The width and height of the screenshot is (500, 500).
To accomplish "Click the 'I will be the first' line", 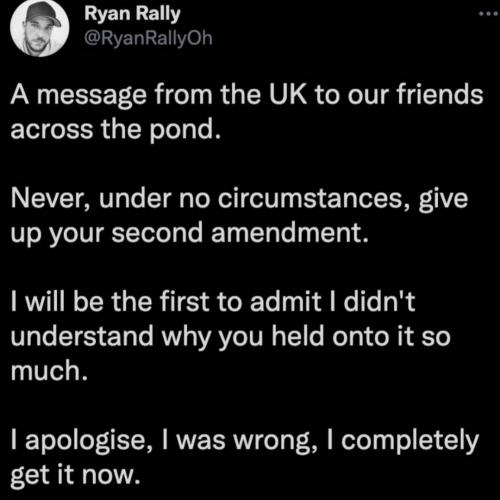I will pyautogui.click(x=213, y=302).
